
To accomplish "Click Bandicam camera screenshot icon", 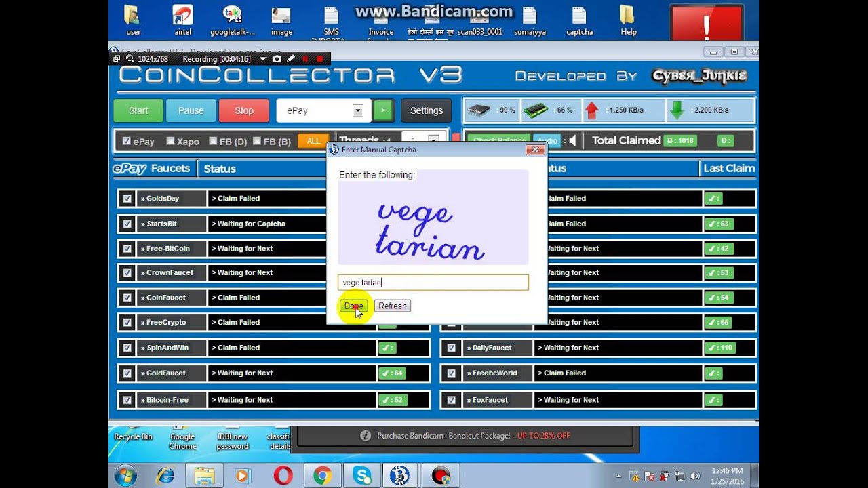I will [x=277, y=59].
